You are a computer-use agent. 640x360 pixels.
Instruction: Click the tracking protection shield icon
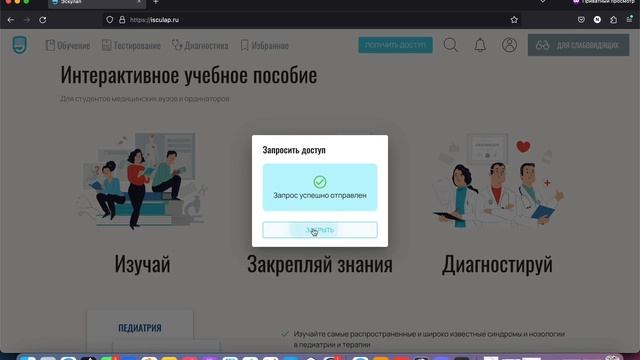tap(109, 20)
